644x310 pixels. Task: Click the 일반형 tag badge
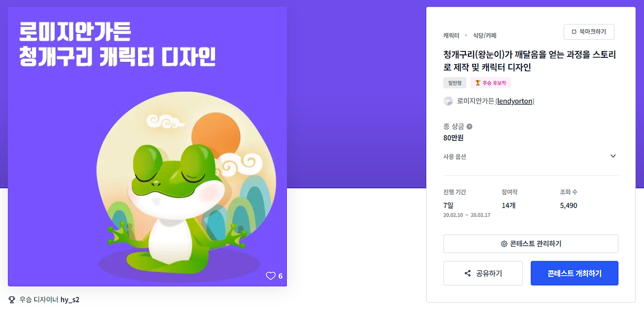pos(455,83)
